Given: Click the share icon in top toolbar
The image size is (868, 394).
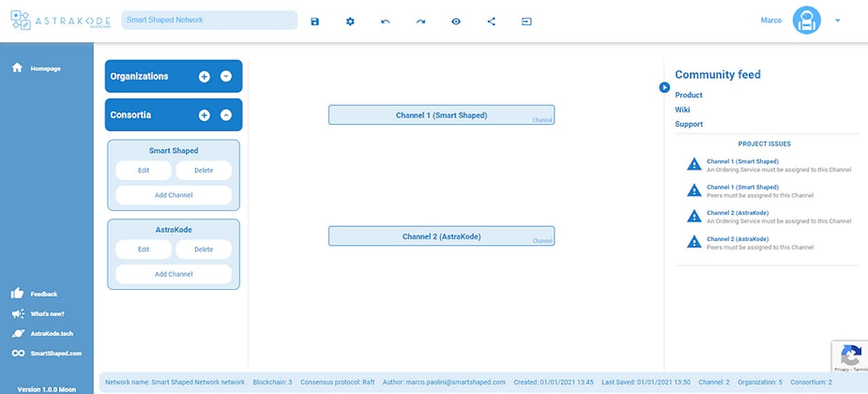Looking at the screenshot, I should (491, 22).
